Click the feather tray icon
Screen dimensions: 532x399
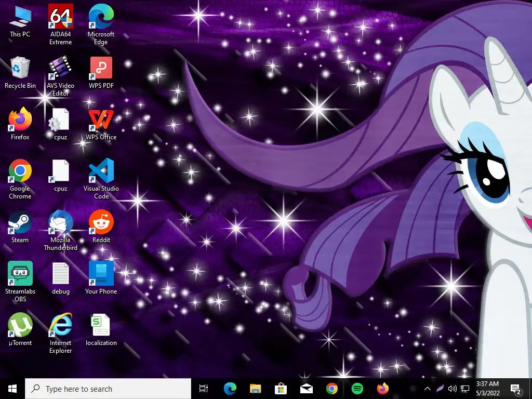pyautogui.click(x=440, y=389)
